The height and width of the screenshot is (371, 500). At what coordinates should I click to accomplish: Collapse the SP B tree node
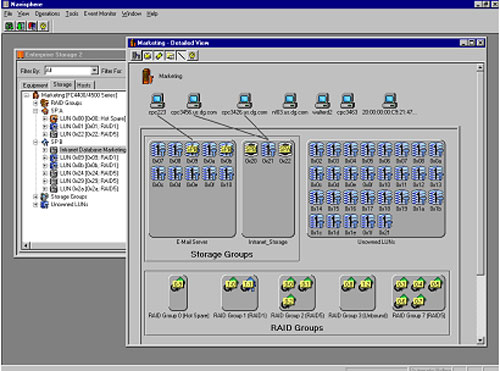pos(35,142)
